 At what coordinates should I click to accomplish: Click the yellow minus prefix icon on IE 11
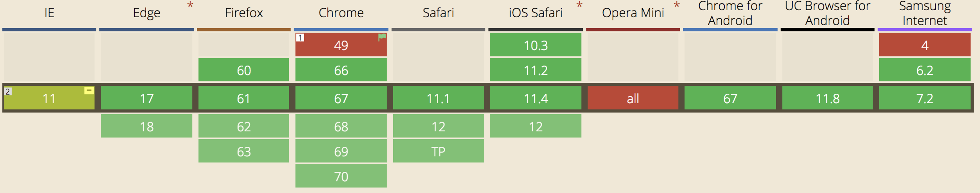tap(89, 91)
